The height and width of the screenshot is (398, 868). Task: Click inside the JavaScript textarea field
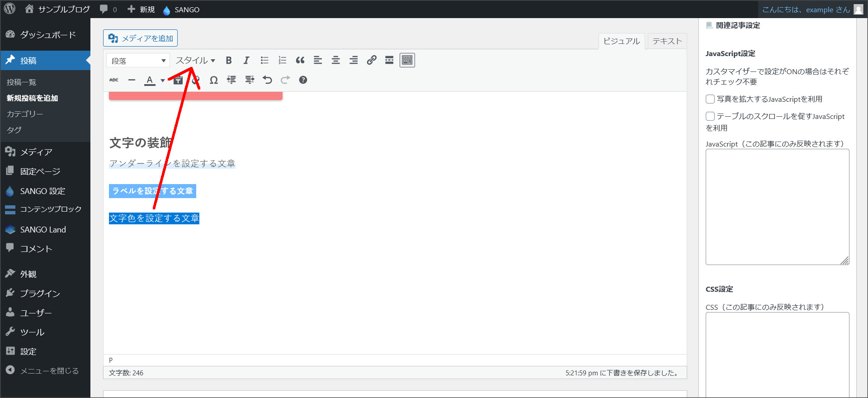(777, 207)
